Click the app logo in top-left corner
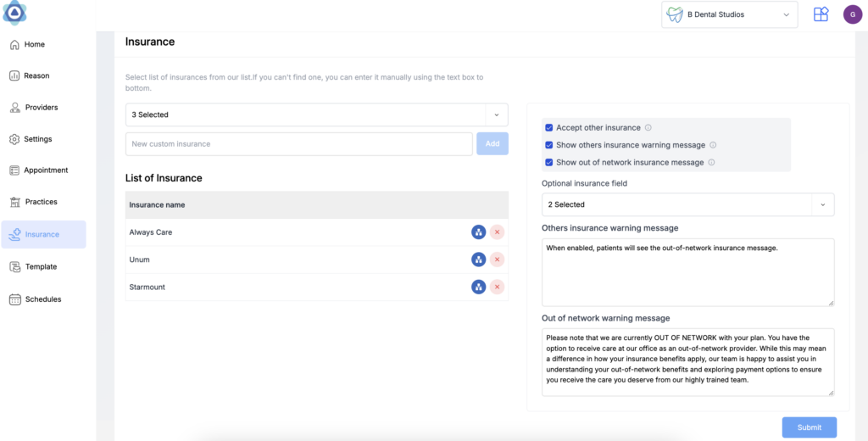The image size is (868, 441). (x=14, y=13)
